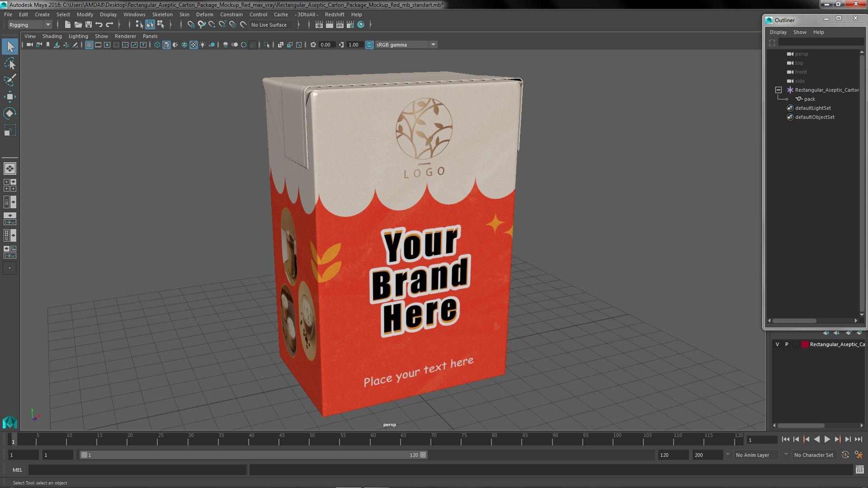Toggle textured display checker icon

tap(193, 45)
